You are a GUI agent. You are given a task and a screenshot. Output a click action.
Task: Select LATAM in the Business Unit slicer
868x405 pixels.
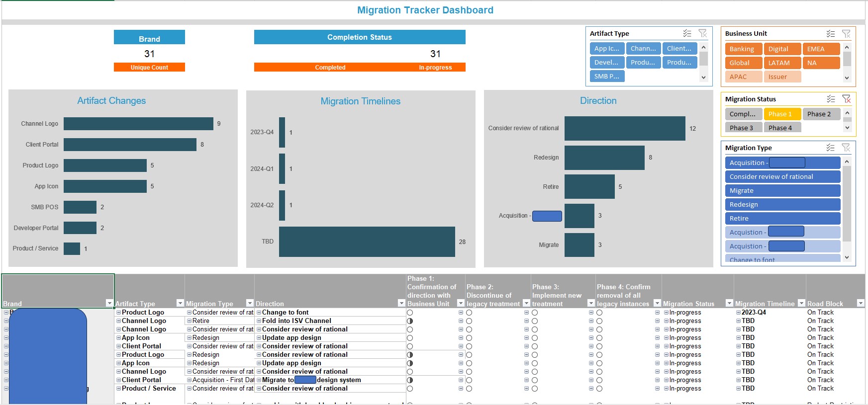coord(781,63)
